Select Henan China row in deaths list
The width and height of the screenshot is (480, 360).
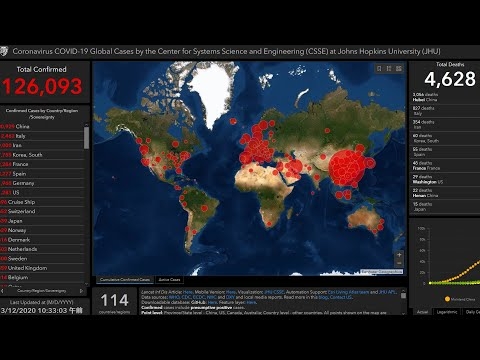(x=445, y=193)
